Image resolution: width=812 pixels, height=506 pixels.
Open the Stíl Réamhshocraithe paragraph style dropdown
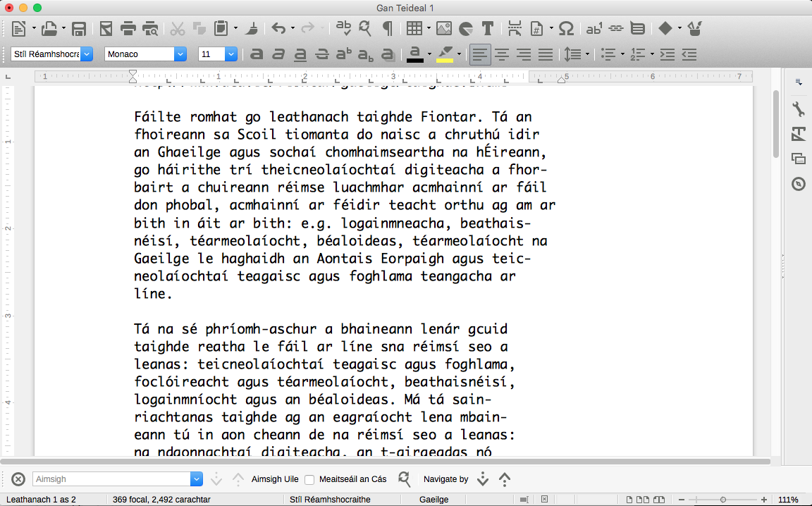pyautogui.click(x=87, y=54)
